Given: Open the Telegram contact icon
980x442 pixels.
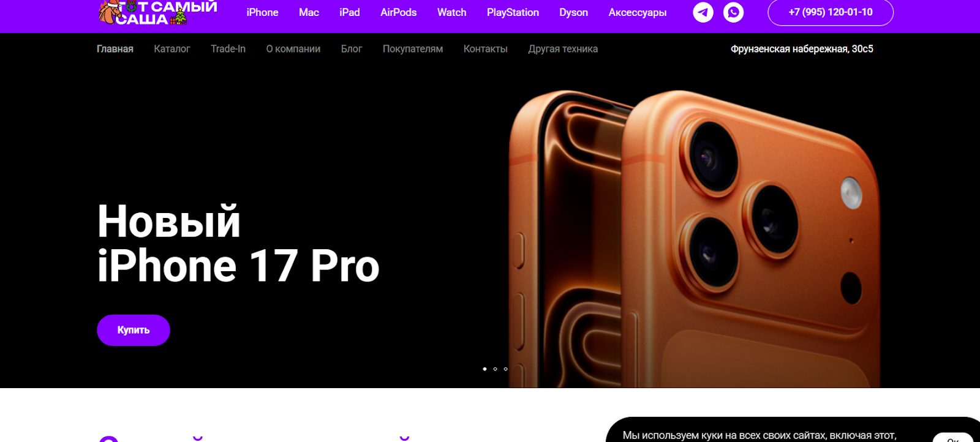Looking at the screenshot, I should [703, 12].
